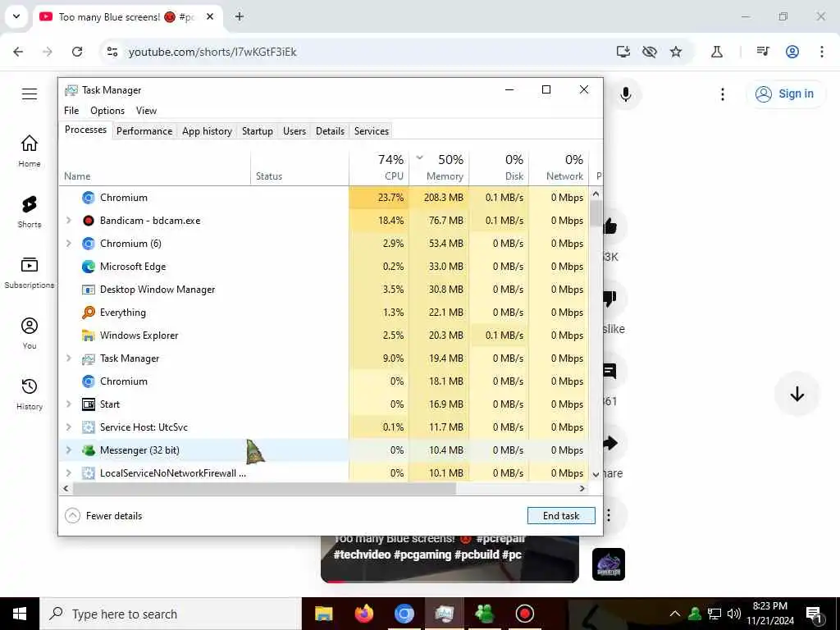Reload the YouTube page
The height and width of the screenshot is (630, 840).
[x=77, y=52]
